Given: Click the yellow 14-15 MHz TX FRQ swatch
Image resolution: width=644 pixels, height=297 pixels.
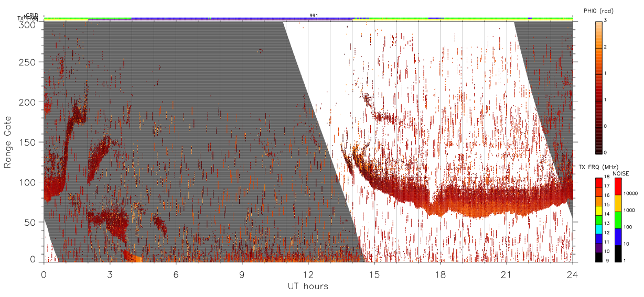Looking at the screenshot, I should pos(599,211).
